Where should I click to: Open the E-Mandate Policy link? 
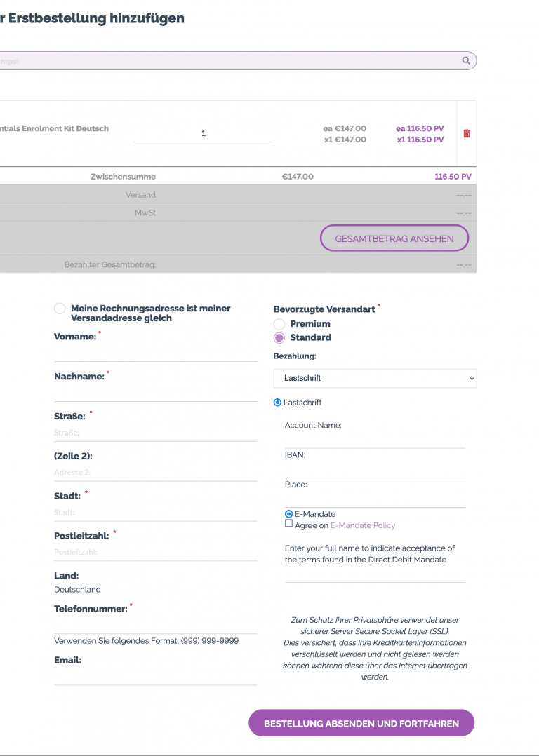363,525
